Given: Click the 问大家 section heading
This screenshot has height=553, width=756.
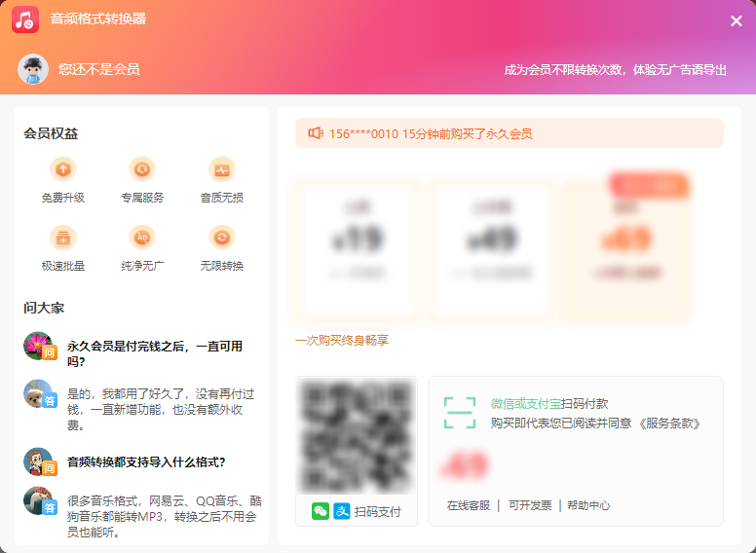Looking at the screenshot, I should click(44, 308).
